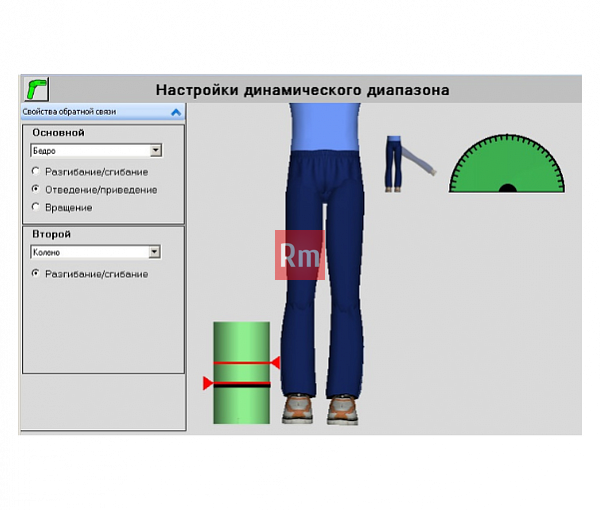Select Отведение/приведение radio button
This screenshot has width=600, height=510.
(36, 189)
